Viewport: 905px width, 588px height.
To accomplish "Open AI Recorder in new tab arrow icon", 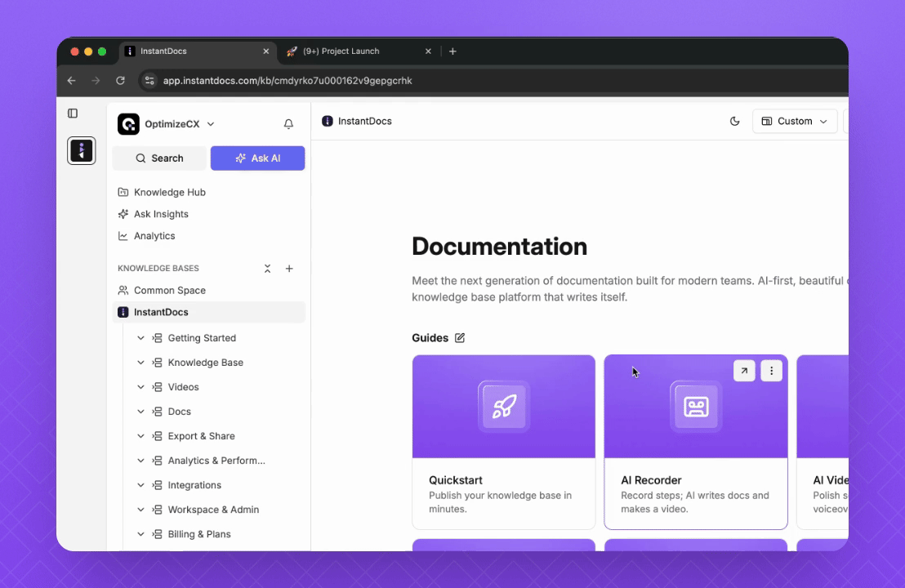I will pyautogui.click(x=744, y=371).
